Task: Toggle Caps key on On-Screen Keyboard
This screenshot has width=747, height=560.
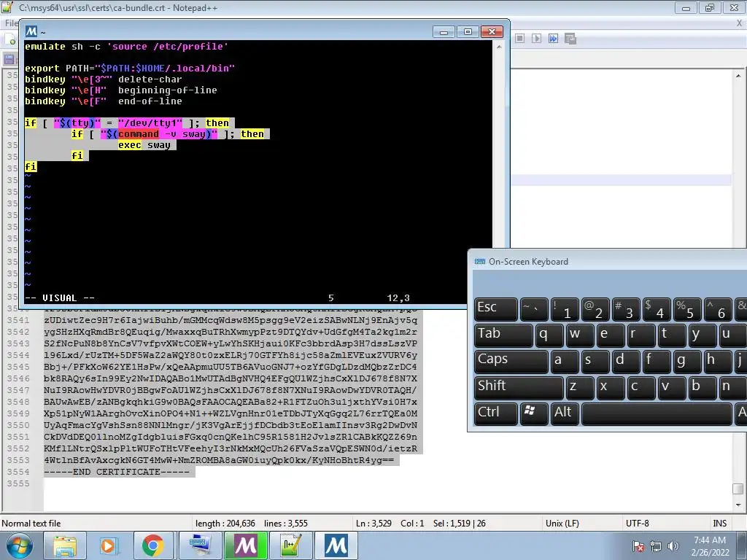Action: 511,360
